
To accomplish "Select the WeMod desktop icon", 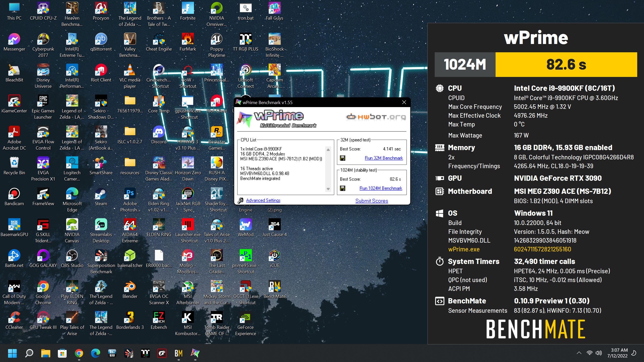I will point(246,228).
